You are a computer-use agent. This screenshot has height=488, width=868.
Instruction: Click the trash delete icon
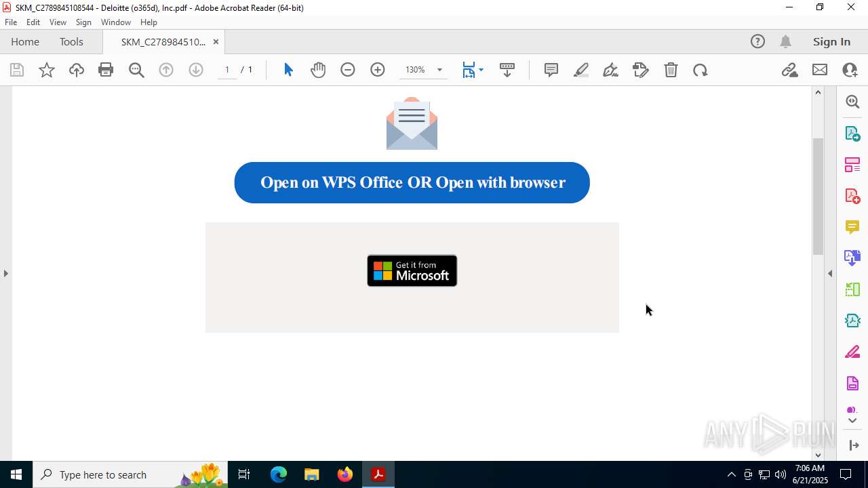click(x=671, y=70)
